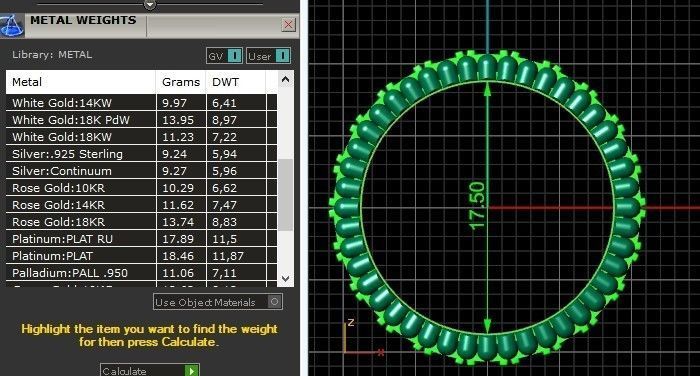Click the Calculate green arrow icon
The height and width of the screenshot is (376, 700).
192,371
